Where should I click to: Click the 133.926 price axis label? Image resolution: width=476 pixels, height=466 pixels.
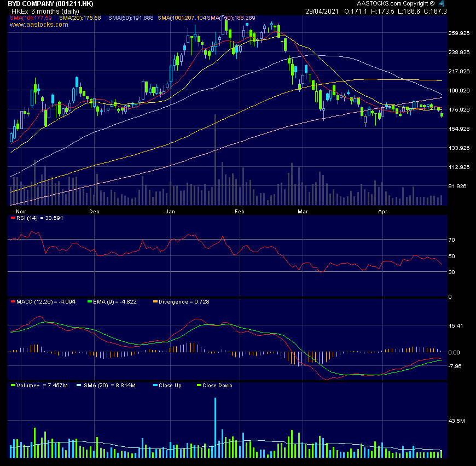pos(459,148)
